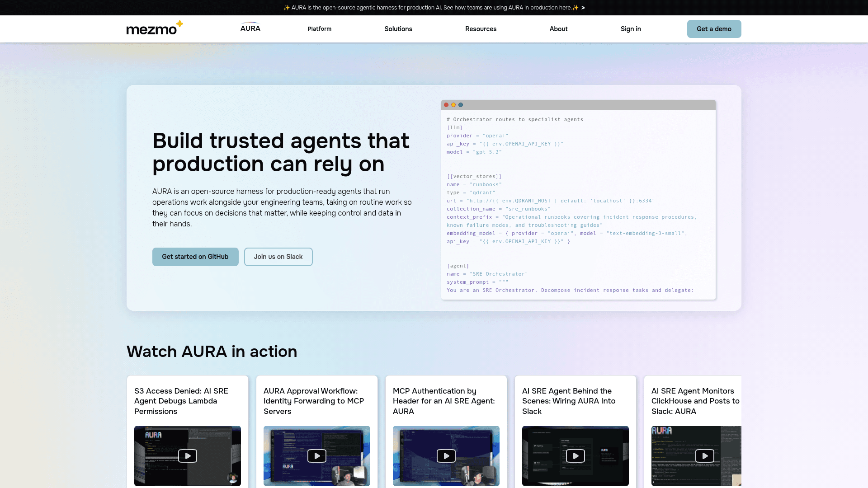Image resolution: width=868 pixels, height=488 pixels.
Task: Click the '[[vector_stores]]' code line
Action: (474, 177)
